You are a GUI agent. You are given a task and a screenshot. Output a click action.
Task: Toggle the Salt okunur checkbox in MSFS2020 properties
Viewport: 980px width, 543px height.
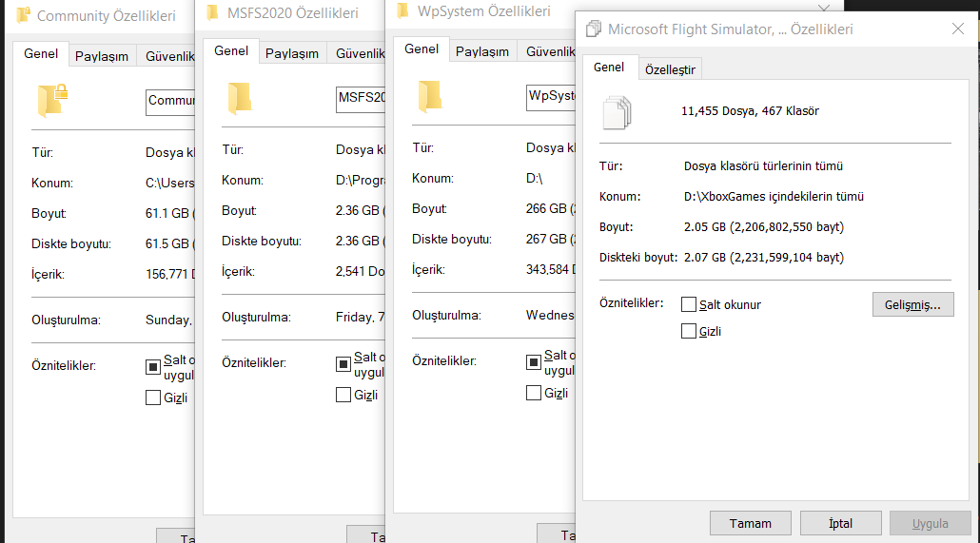[343, 363]
